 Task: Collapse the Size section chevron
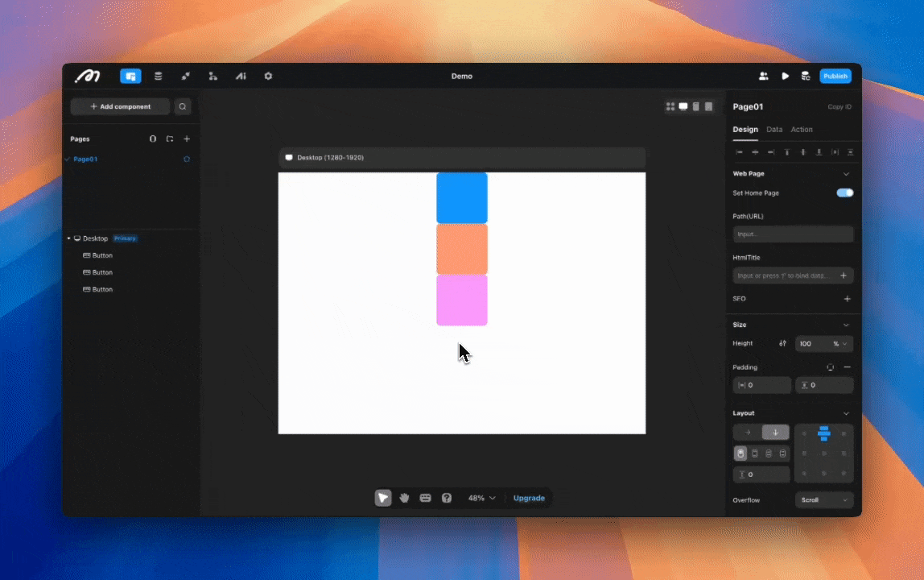[x=846, y=325]
